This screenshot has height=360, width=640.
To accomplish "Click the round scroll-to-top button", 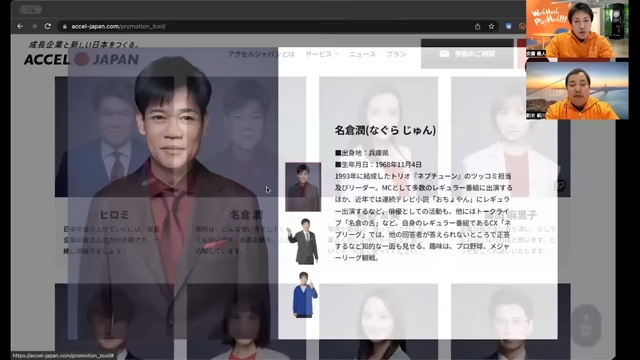I will [586, 325].
